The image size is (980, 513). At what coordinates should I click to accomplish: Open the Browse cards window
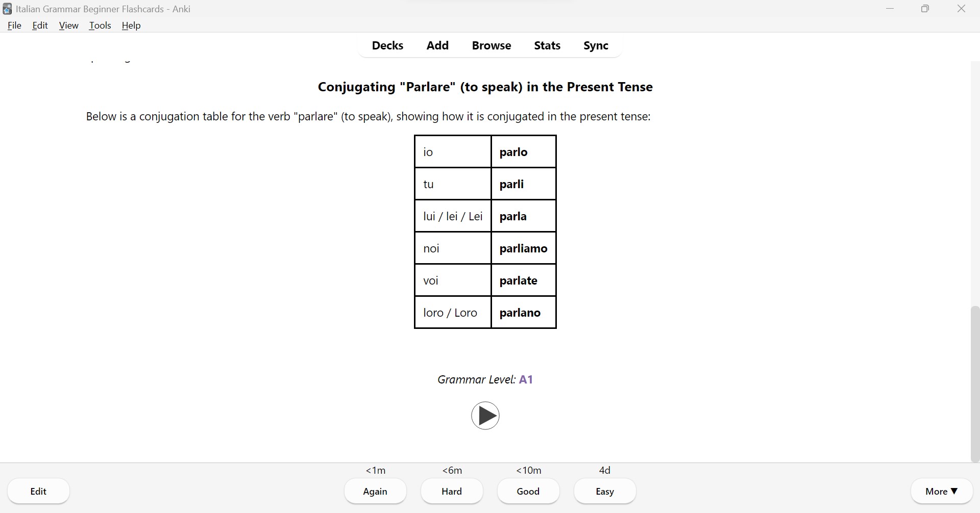coord(491,45)
